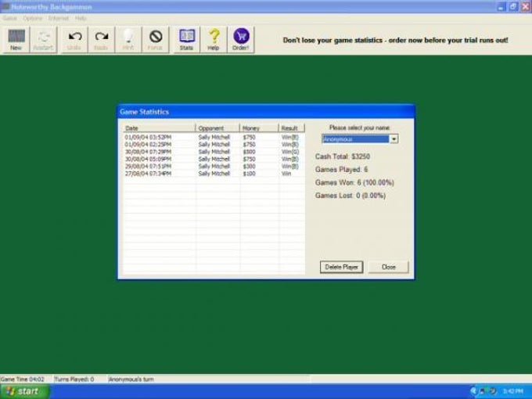The width and height of the screenshot is (532, 399).
Task: Click the Win(G) result cell
Action: point(290,152)
